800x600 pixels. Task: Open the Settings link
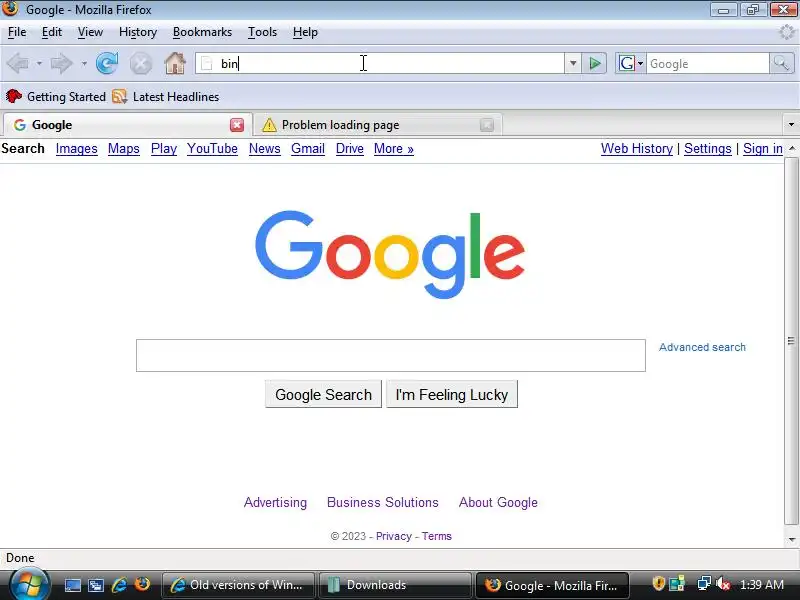pyautogui.click(x=708, y=148)
